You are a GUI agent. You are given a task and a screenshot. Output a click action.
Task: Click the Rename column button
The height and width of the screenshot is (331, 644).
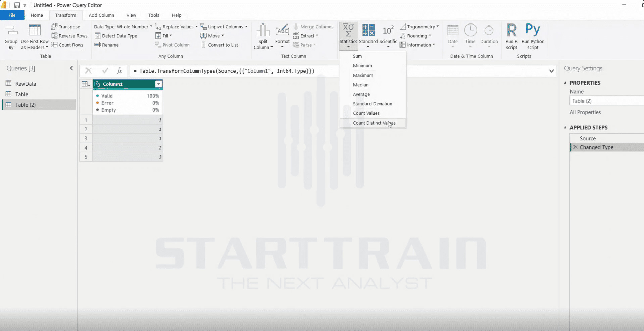[x=106, y=45]
